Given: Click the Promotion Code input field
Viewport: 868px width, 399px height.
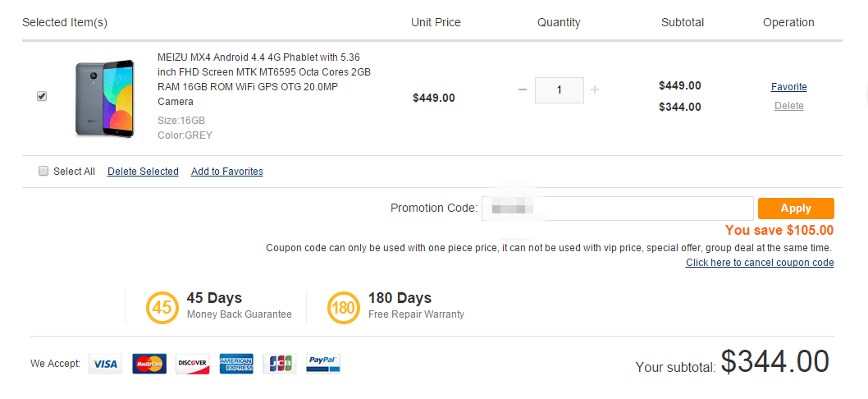Looking at the screenshot, I should pyautogui.click(x=617, y=209).
